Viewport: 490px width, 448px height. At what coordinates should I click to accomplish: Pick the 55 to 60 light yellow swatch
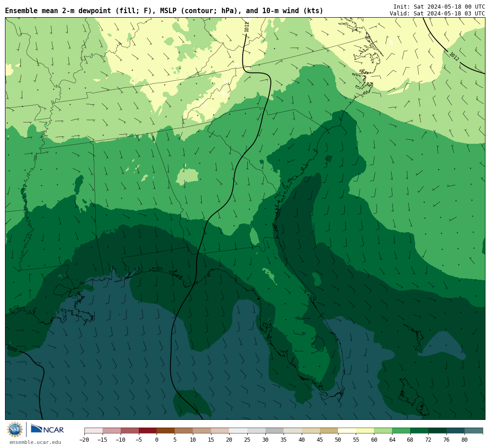[365, 431]
